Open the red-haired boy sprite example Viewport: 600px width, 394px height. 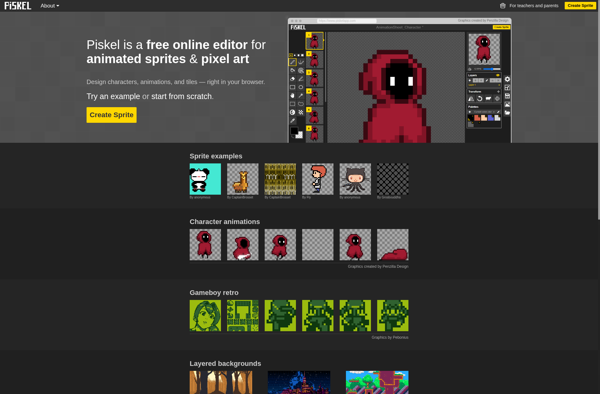318,179
